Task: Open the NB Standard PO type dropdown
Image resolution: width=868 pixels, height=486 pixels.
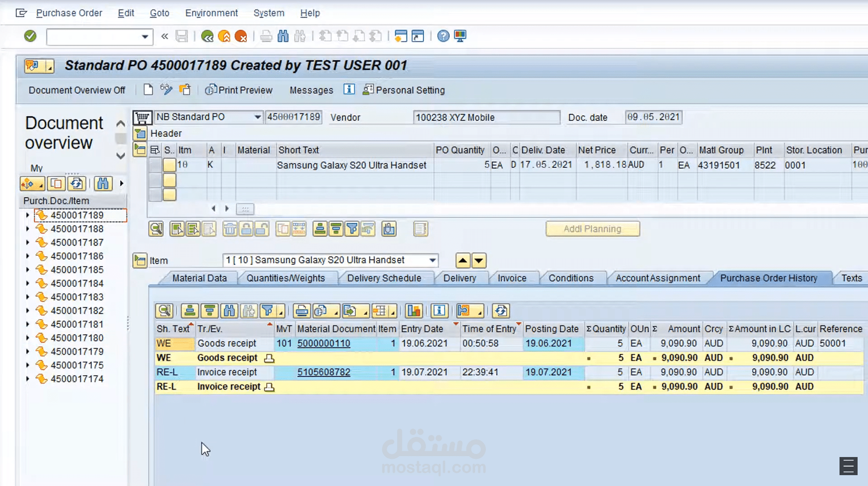Action: (x=257, y=117)
